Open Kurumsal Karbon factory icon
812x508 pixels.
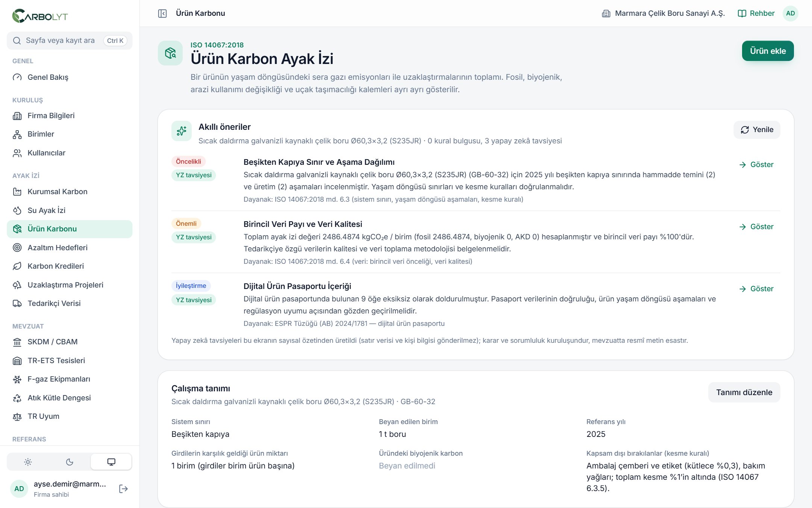[17, 192]
